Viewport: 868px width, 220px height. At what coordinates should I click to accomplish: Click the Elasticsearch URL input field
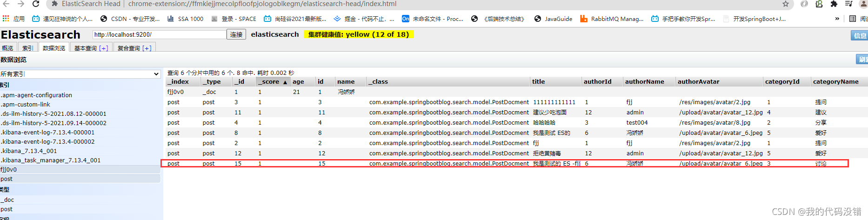point(159,34)
